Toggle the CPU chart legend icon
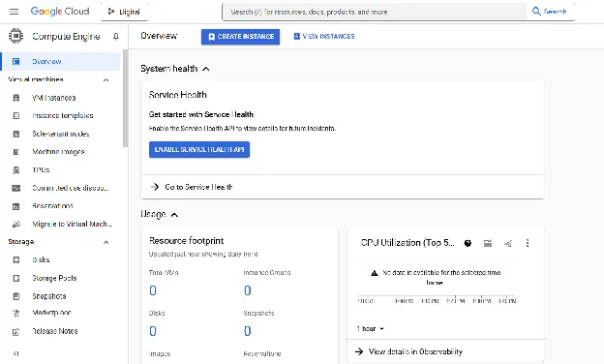 (x=488, y=243)
